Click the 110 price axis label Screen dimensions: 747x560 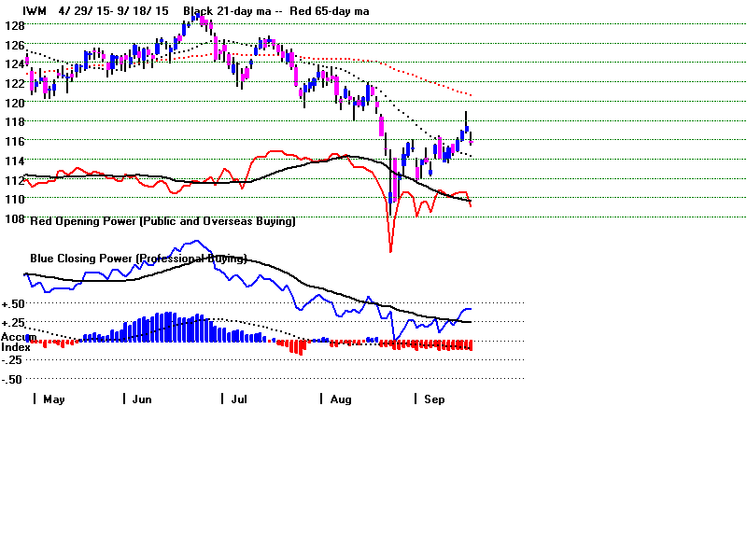15,199
